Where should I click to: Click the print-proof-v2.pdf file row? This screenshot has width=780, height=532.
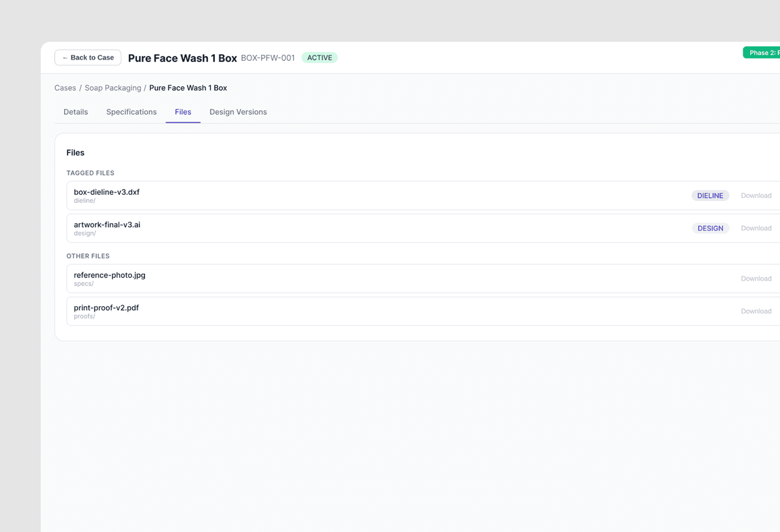click(x=325, y=311)
